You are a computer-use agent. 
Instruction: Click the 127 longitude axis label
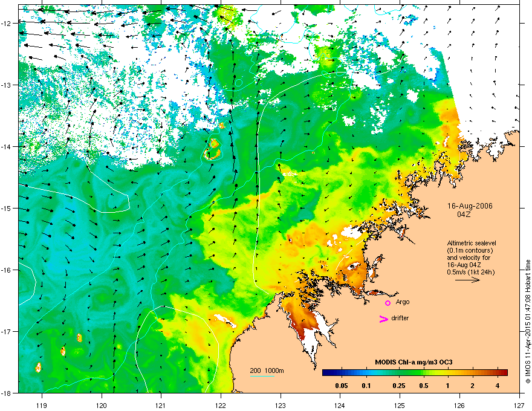(x=519, y=405)
